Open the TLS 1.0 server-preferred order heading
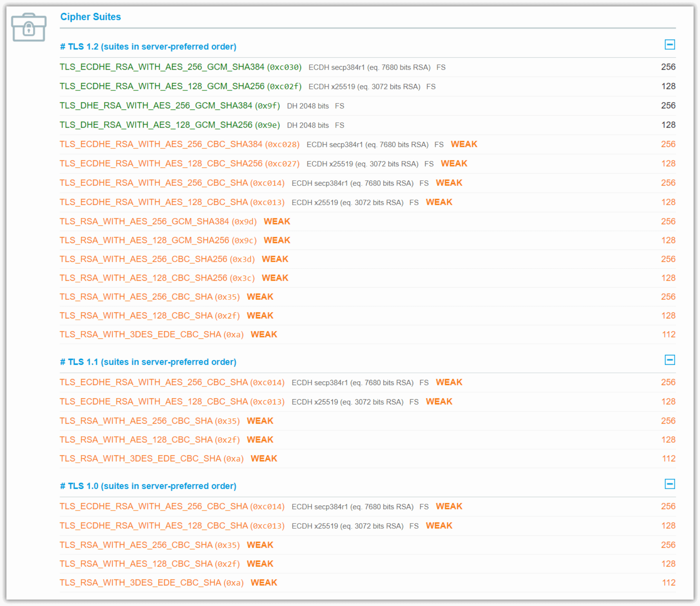700x606 pixels. [148, 486]
